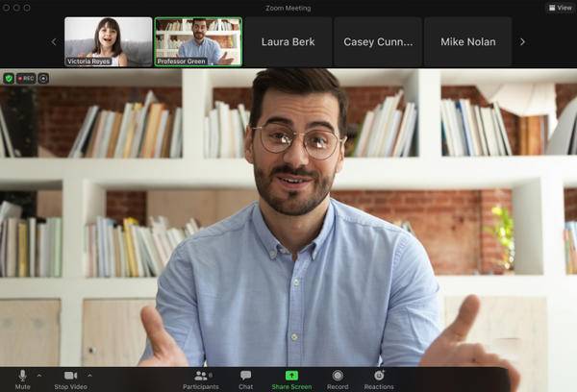The height and width of the screenshot is (392, 577).
Task: Open the Reactions menu
Action: click(379, 376)
